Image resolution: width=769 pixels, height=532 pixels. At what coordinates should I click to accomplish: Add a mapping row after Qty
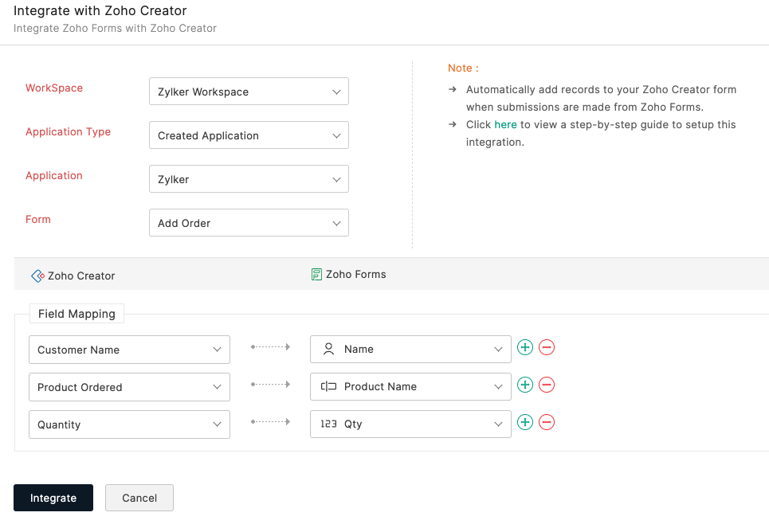pyautogui.click(x=525, y=422)
